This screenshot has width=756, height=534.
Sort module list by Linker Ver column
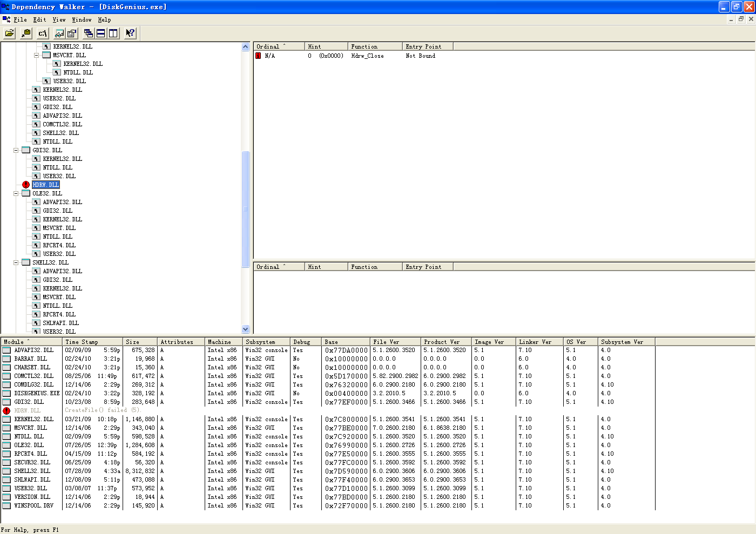tap(540, 342)
